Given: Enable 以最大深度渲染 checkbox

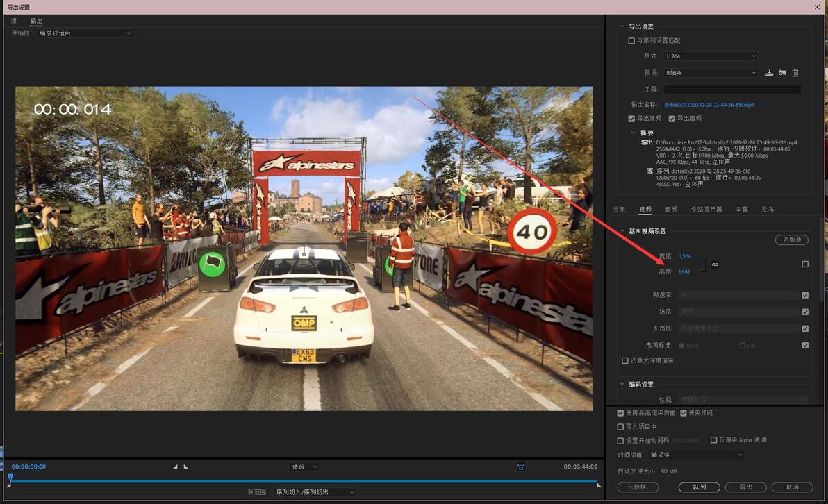Looking at the screenshot, I should tap(624, 360).
